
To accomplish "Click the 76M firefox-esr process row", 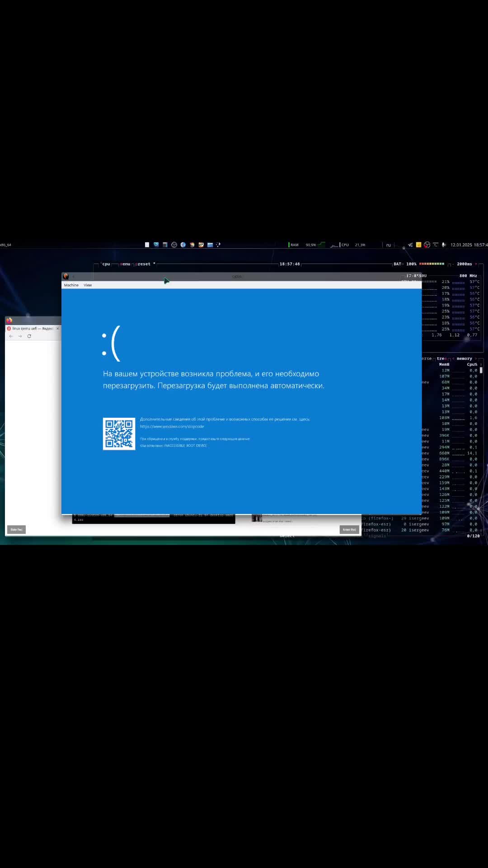I will pos(419,530).
